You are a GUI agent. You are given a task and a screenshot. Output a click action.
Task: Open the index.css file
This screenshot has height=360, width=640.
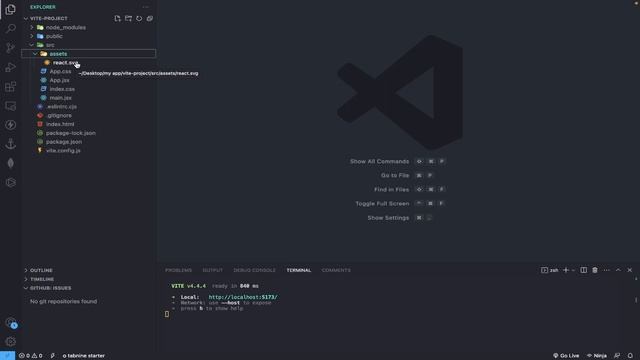[62, 89]
